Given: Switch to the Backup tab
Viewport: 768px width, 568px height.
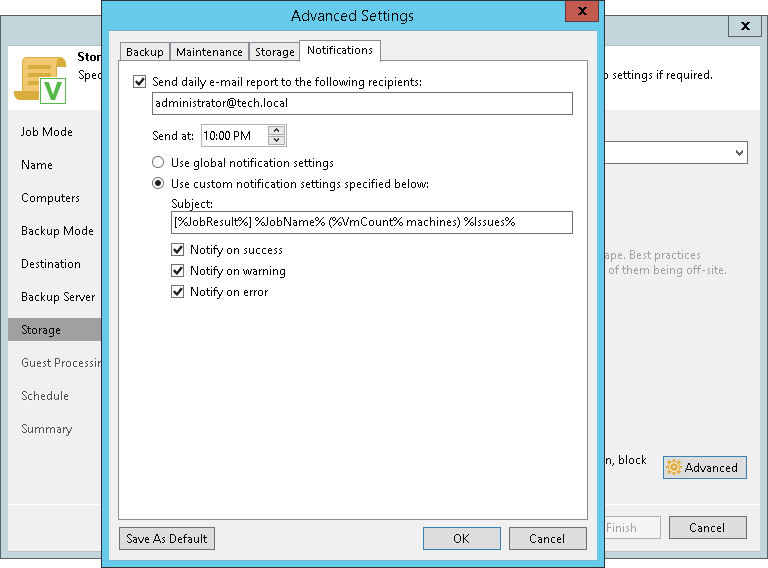Looking at the screenshot, I should coord(145,52).
